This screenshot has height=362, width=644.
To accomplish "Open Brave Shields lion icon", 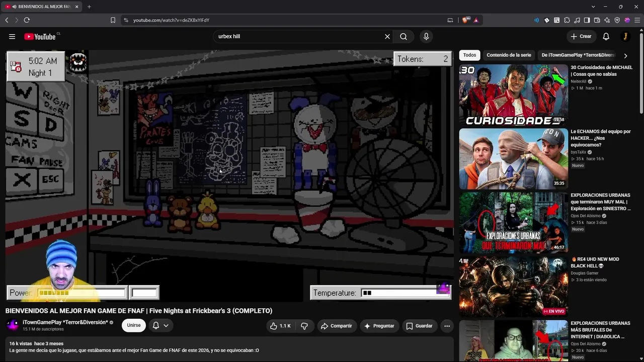I will point(466,20).
